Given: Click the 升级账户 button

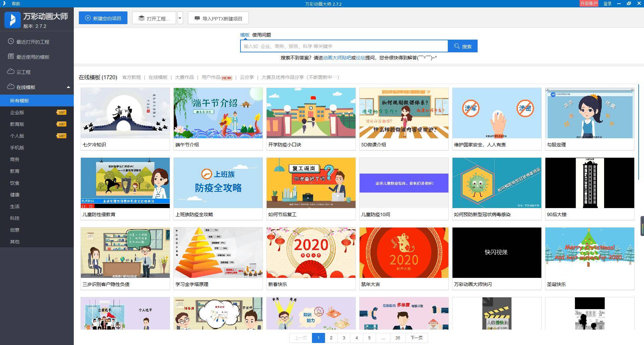Looking at the screenshot, I should coord(589,3).
